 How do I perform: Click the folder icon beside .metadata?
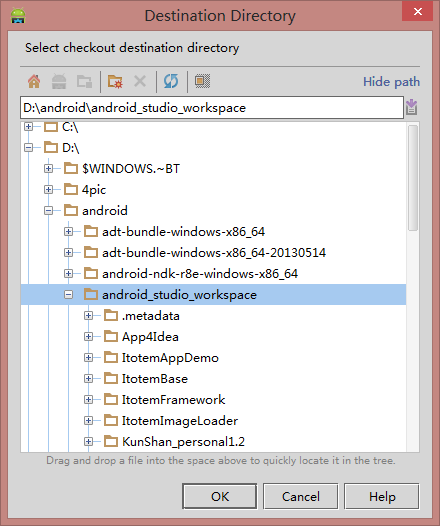[111, 315]
